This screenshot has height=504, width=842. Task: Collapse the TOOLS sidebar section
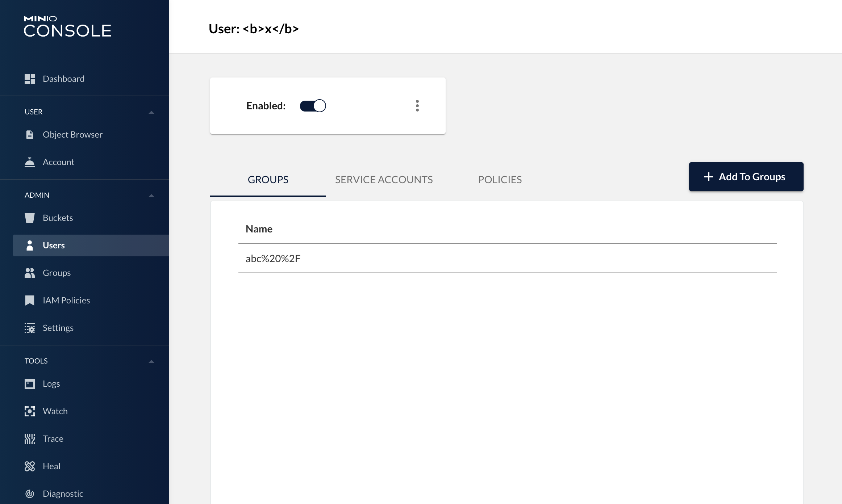(x=151, y=361)
